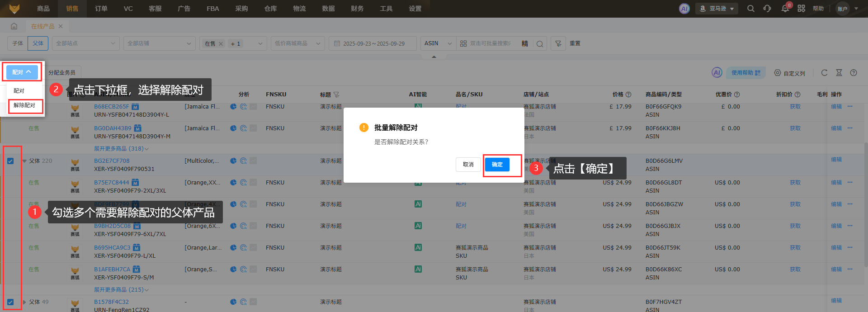Select 配对 option in dropdown list
Viewport: 868px width, 312px height.
[19, 91]
